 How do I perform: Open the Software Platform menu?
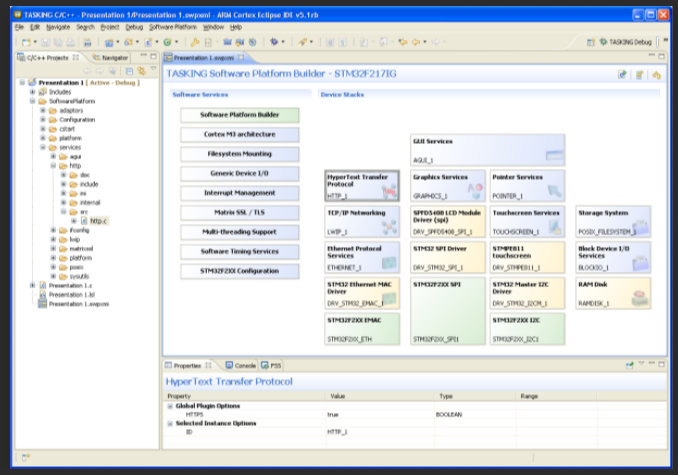(x=173, y=27)
